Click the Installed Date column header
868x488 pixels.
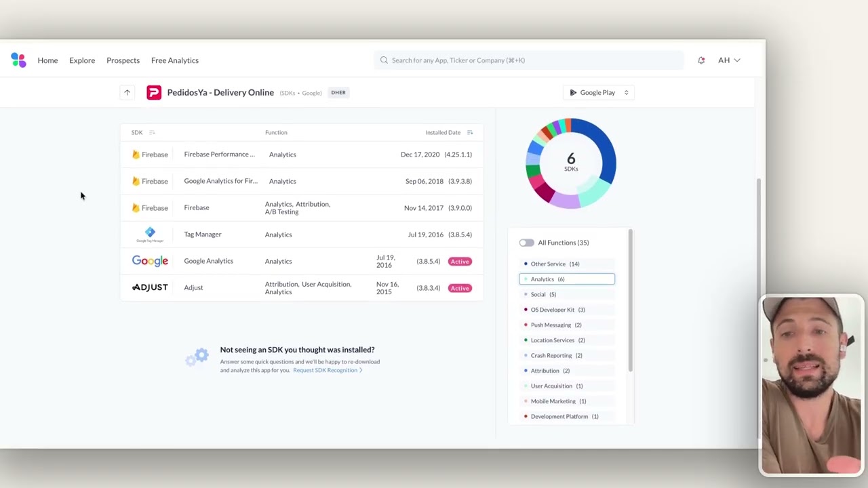[x=443, y=133]
